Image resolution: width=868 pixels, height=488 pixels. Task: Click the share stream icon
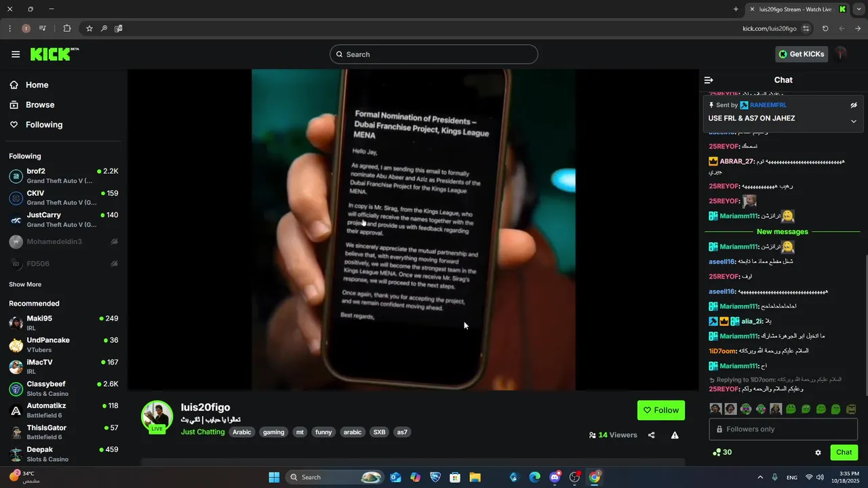click(x=652, y=435)
